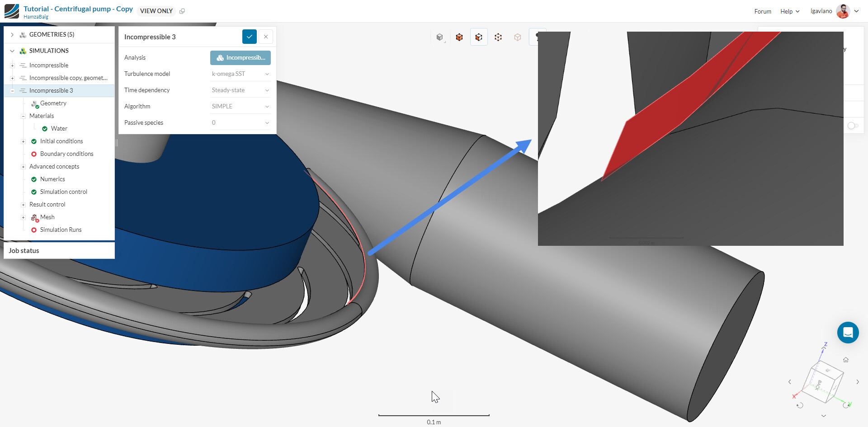
Task: Open the user avatar profile picture
Action: coord(843,11)
